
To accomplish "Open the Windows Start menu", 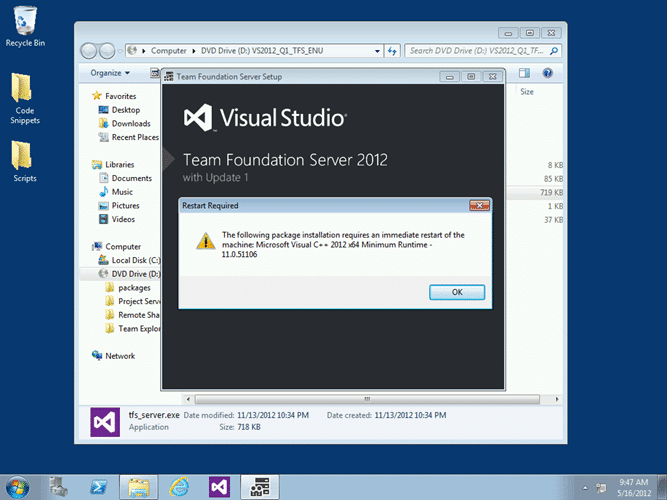I will pyautogui.click(x=17, y=488).
